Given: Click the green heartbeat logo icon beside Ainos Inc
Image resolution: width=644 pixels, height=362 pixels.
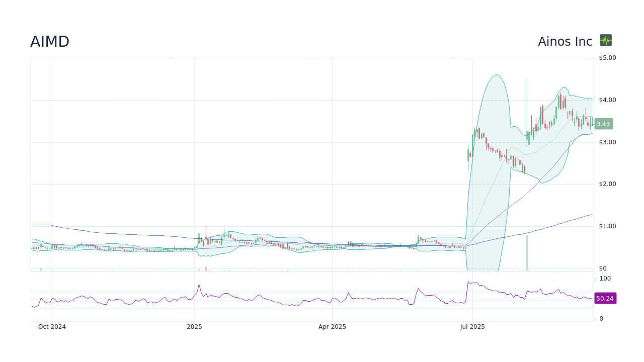Looking at the screenshot, I should click(x=605, y=41).
